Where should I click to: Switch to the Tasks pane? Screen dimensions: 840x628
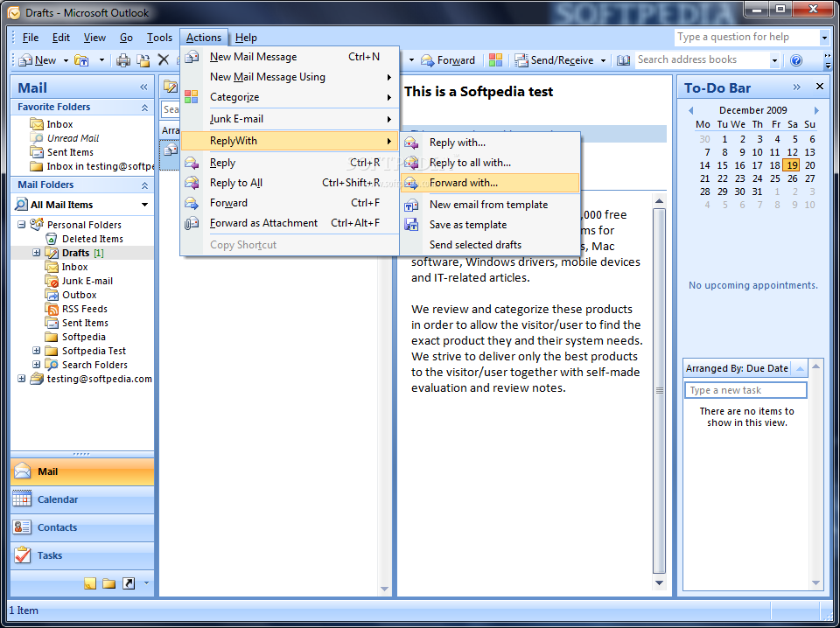click(x=82, y=555)
